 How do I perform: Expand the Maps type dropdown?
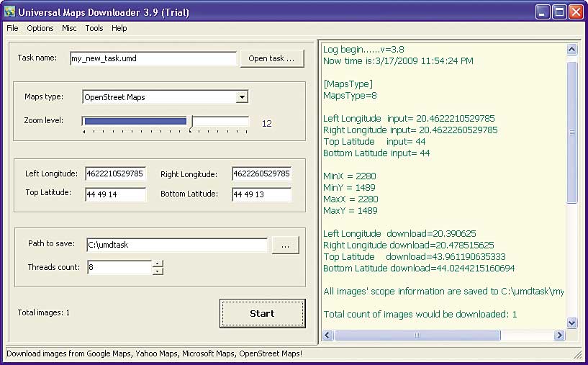click(x=242, y=97)
